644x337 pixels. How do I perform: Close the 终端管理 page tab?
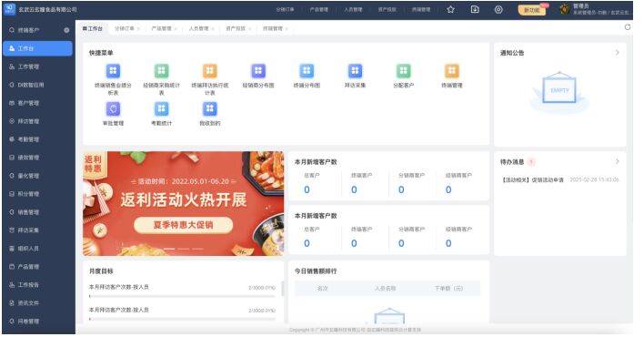(287, 29)
